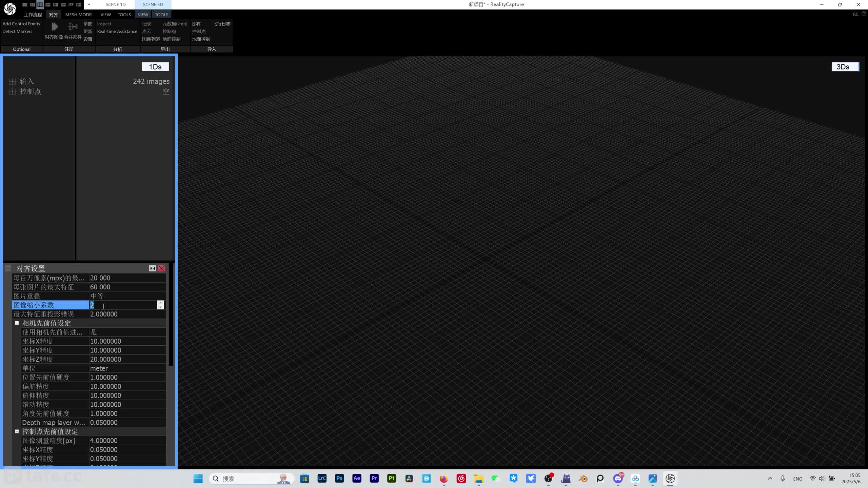Edit Depth map layer value 0.050000
Image resolution: width=868 pixels, height=488 pixels.
(127, 423)
